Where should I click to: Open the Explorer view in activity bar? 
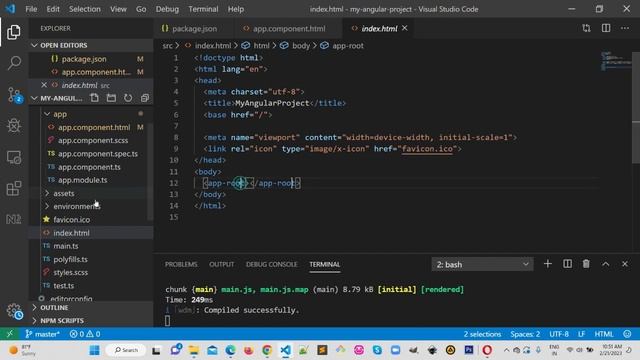coord(13,32)
